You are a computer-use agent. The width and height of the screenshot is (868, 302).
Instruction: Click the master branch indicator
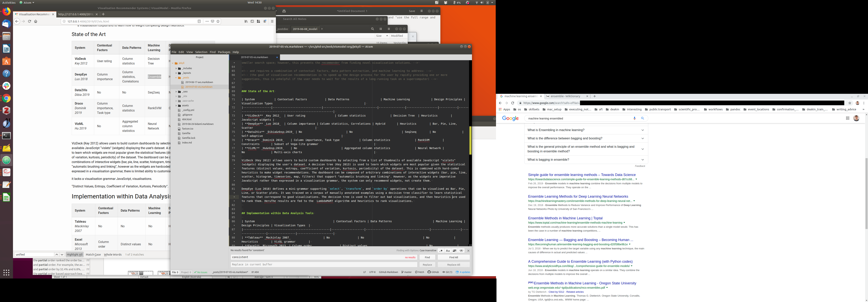click(407, 272)
